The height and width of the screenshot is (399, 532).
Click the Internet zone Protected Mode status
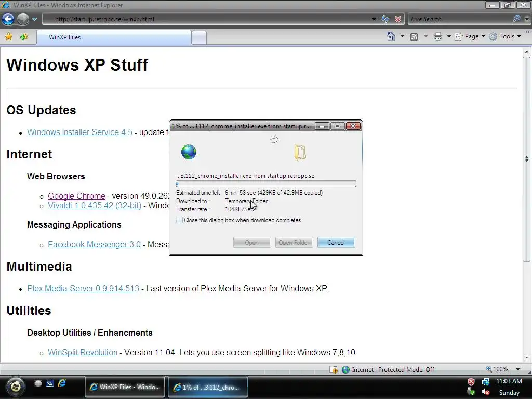pos(388,369)
